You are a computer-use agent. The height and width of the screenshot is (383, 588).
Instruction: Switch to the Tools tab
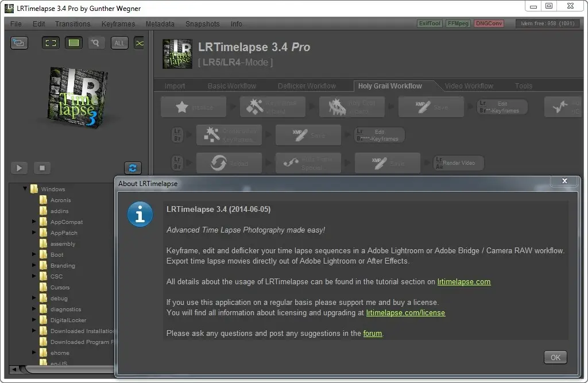click(524, 86)
